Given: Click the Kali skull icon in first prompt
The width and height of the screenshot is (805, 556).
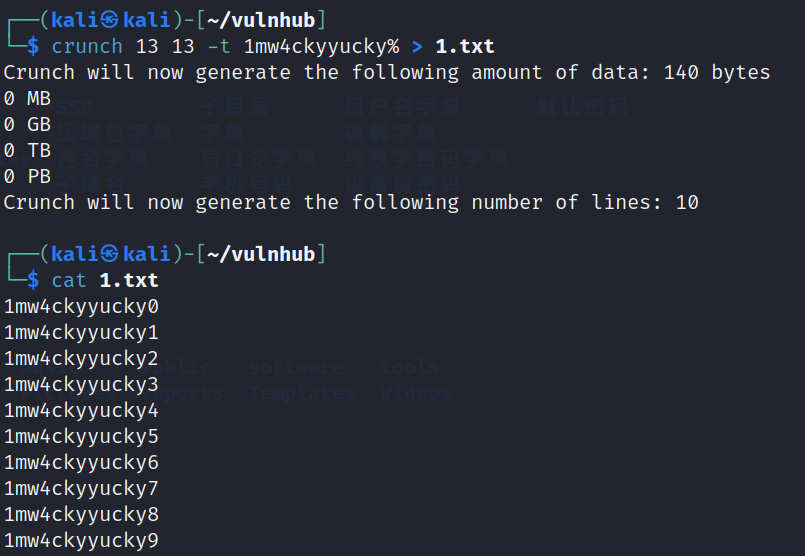Looking at the screenshot, I should tap(109, 20).
